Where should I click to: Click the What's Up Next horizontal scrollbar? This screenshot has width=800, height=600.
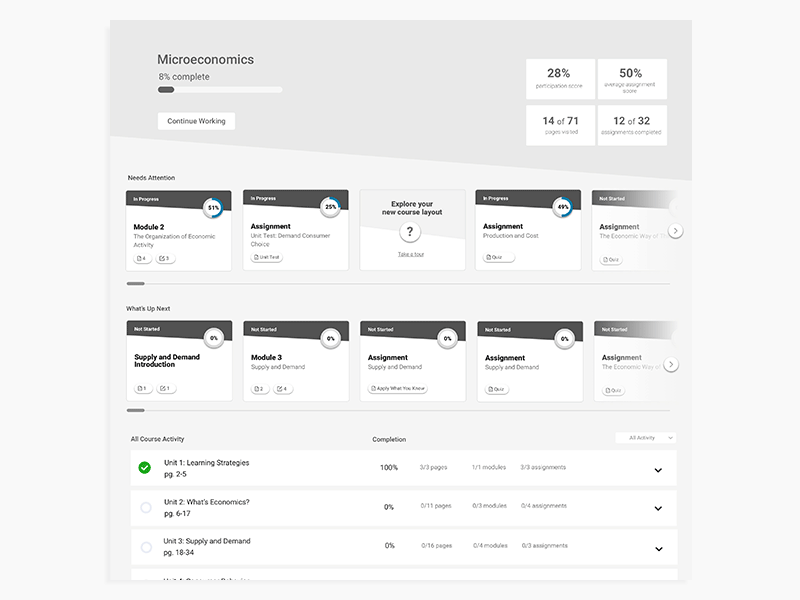[398, 410]
